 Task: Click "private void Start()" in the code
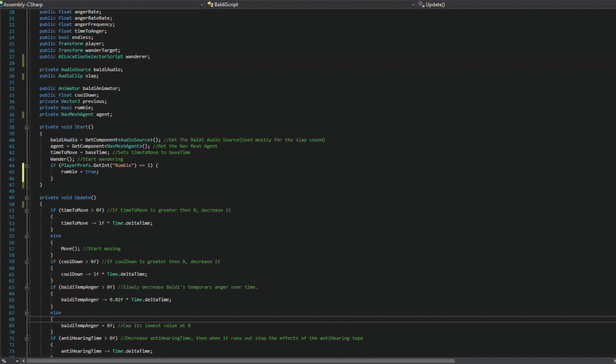(x=66, y=127)
